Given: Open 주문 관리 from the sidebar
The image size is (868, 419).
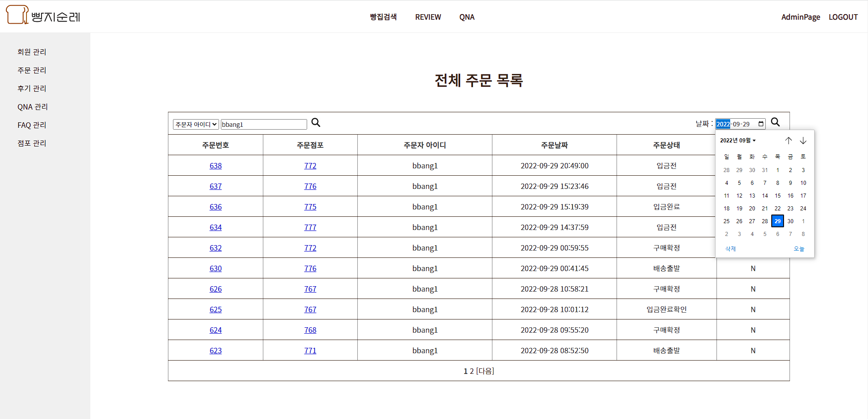Looking at the screenshot, I should [31, 70].
